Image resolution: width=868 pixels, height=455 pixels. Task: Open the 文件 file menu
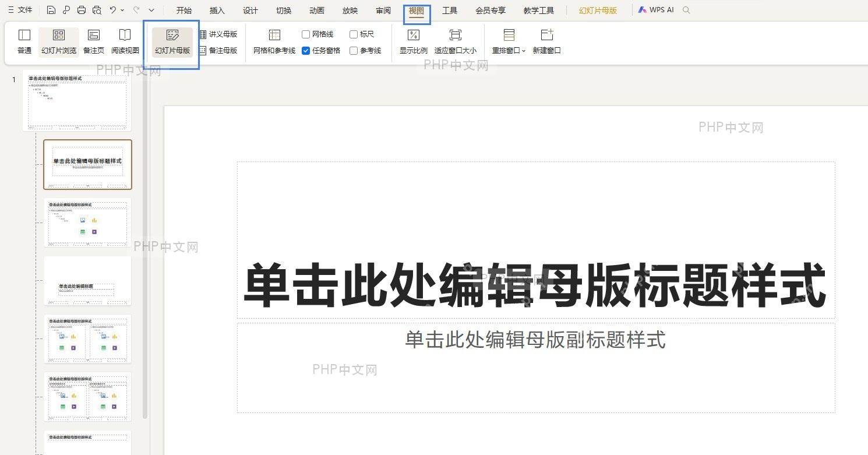[x=20, y=10]
